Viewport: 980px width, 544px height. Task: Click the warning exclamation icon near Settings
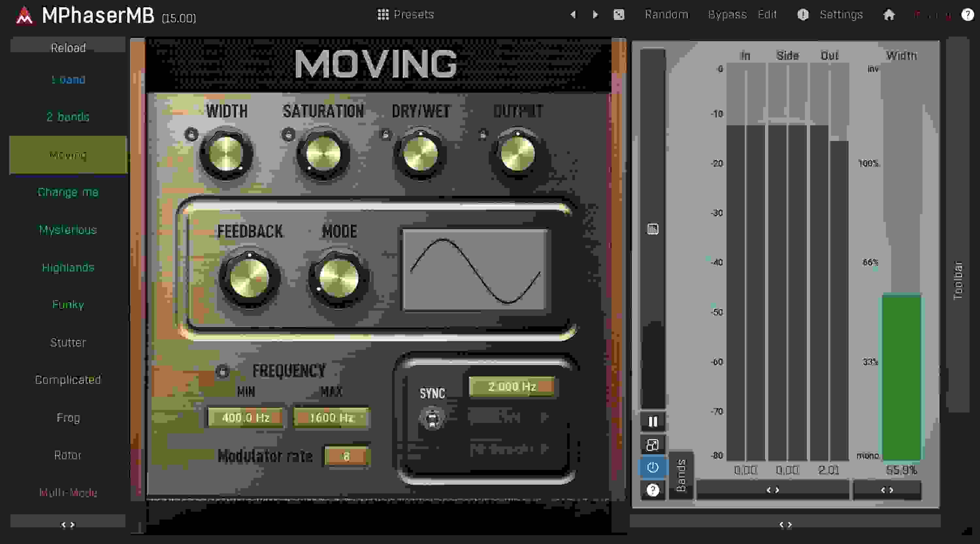(x=803, y=14)
